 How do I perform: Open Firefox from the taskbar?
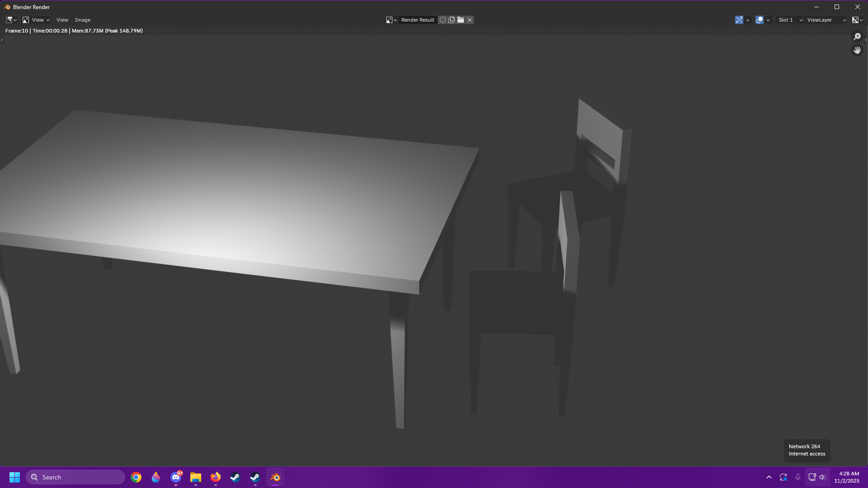[x=216, y=477]
